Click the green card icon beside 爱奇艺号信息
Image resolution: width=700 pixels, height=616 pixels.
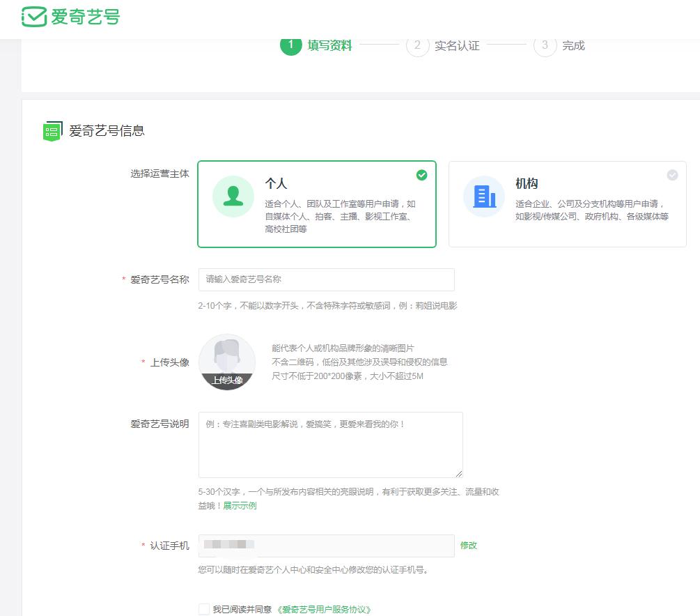51,130
